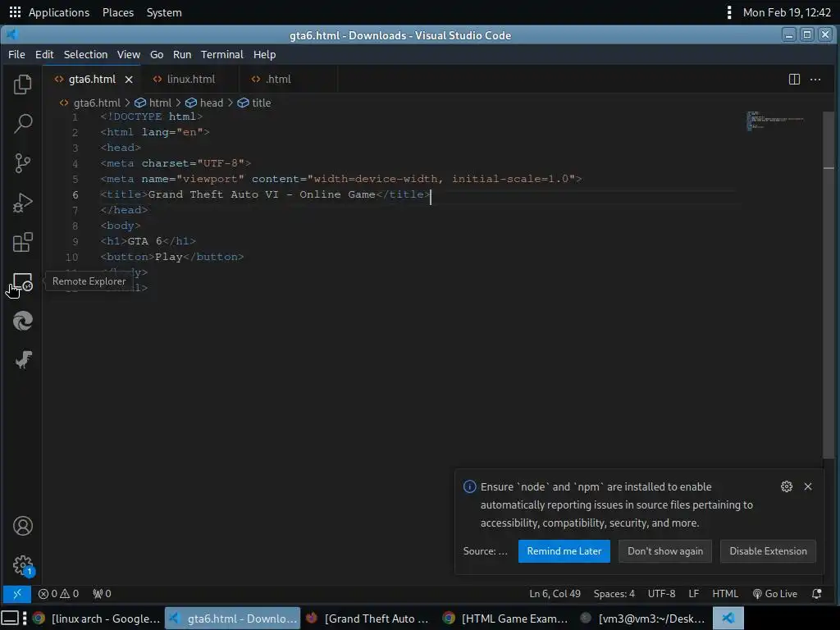The height and width of the screenshot is (630, 840).
Task: Open the Extensions view
Action: tap(22, 242)
